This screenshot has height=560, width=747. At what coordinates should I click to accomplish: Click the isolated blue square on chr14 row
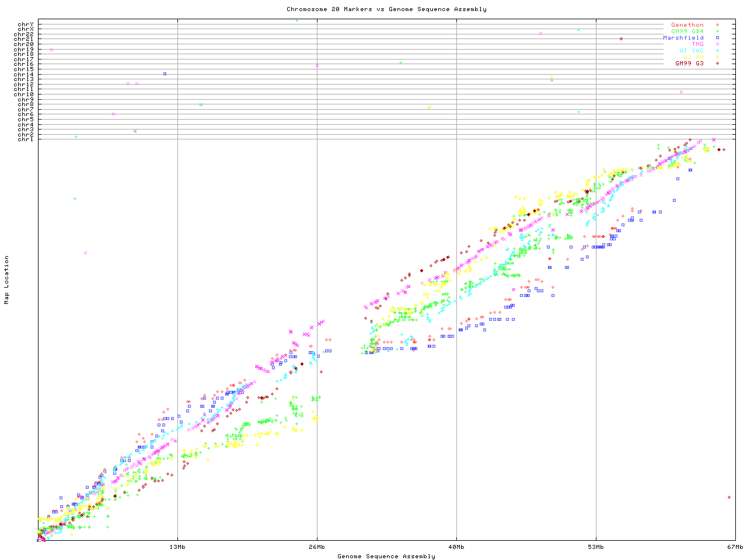pyautogui.click(x=165, y=73)
